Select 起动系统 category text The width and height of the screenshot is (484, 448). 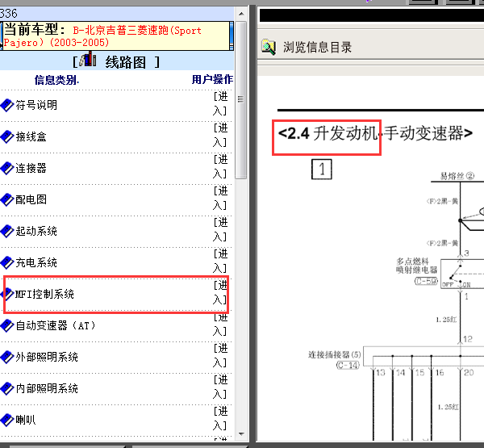(x=36, y=231)
